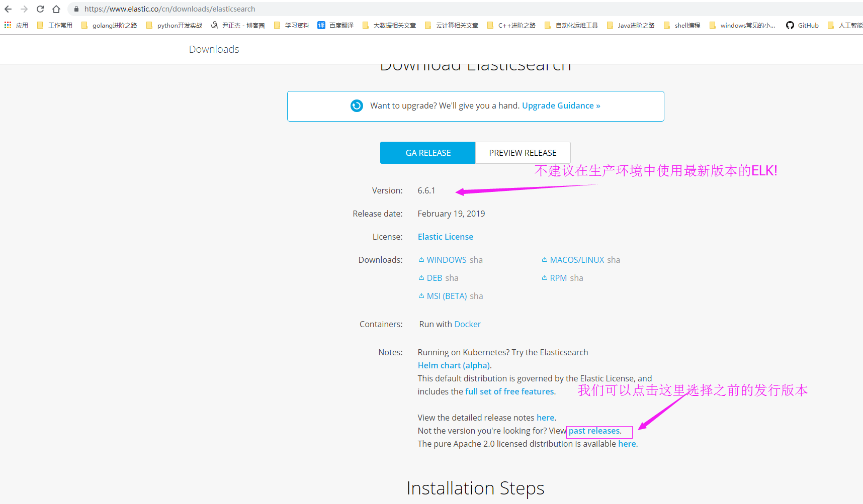Go to browser Home icon
863x504 pixels.
(56, 9)
